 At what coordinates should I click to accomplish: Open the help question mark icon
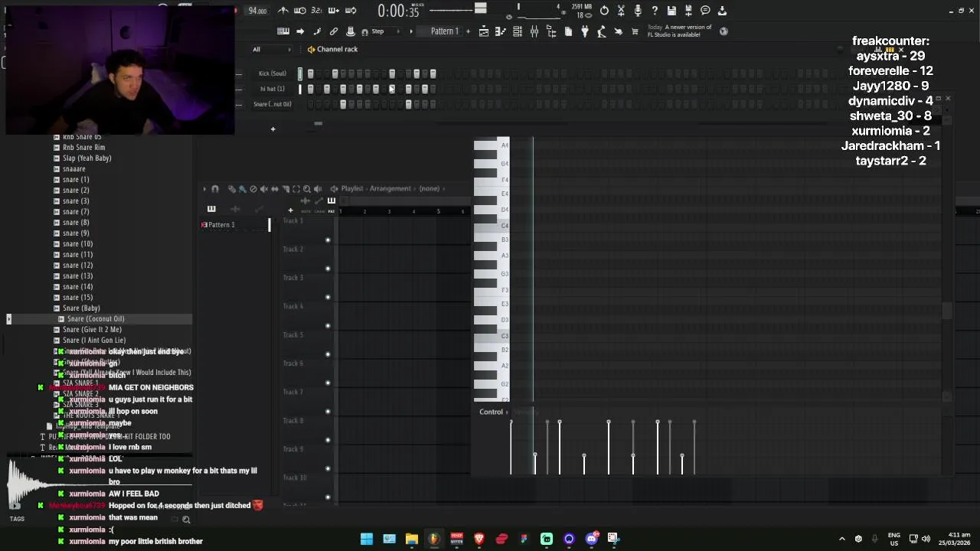coord(655,11)
